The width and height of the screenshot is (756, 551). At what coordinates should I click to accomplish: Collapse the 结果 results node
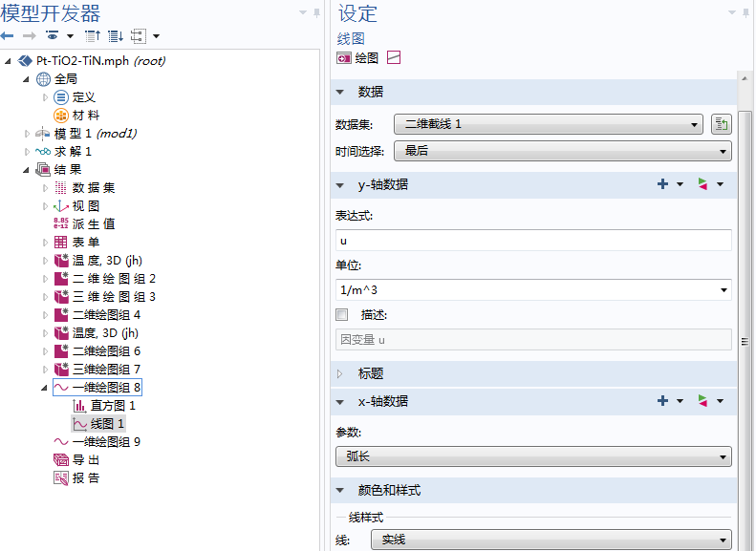pos(26,170)
